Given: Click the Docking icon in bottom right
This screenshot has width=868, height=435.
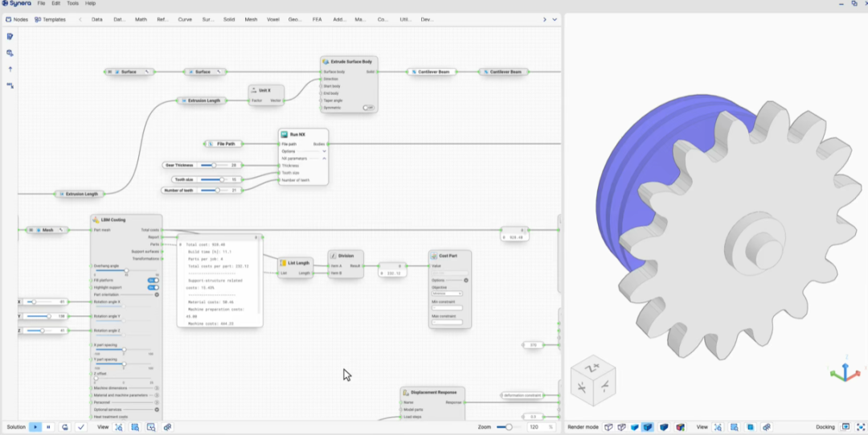Looking at the screenshot, I should (845, 427).
